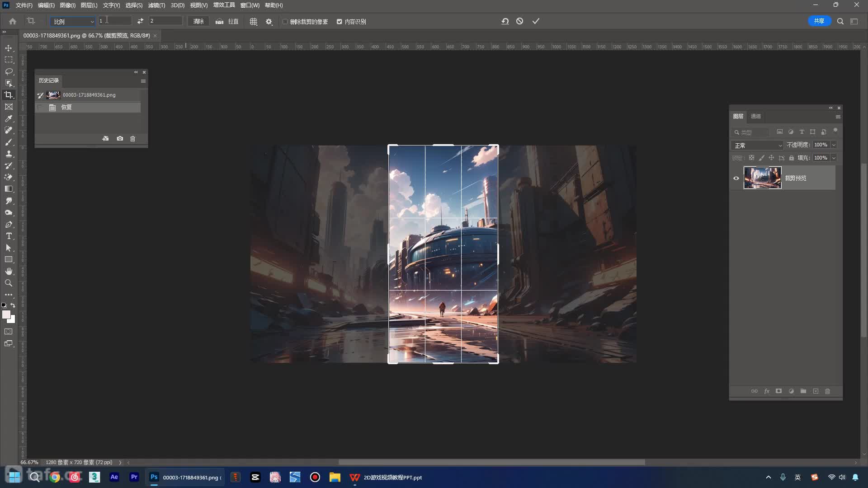Create new snapshot in History panel

click(120, 139)
